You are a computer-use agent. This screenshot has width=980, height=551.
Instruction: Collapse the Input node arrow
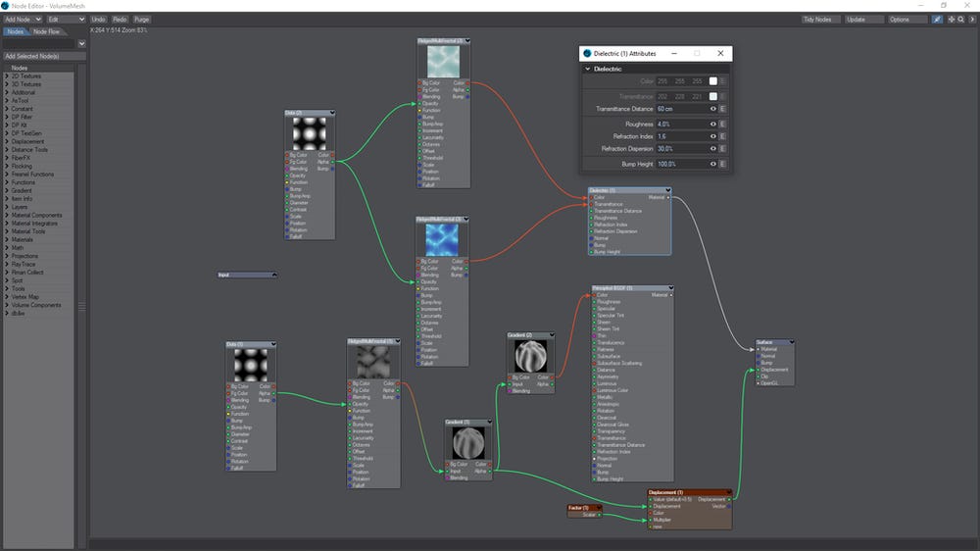tap(273, 275)
